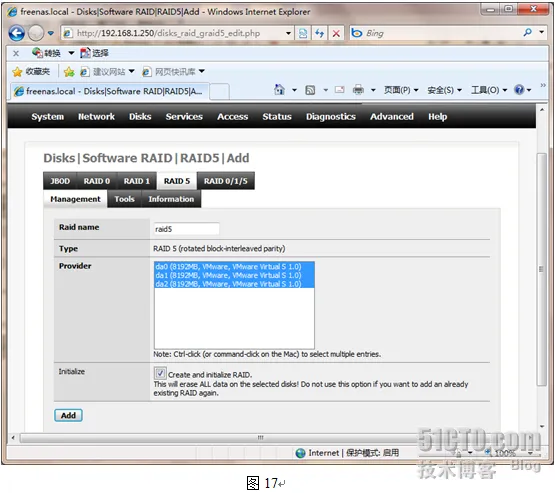Click the Bing search magnifier icon
Image resolution: width=555 pixels, height=493 pixels.
click(527, 33)
